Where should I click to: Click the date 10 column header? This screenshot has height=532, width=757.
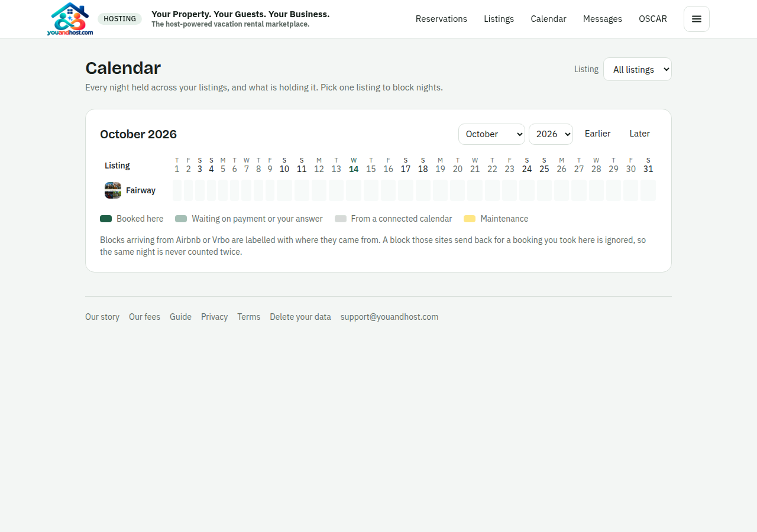(x=284, y=165)
